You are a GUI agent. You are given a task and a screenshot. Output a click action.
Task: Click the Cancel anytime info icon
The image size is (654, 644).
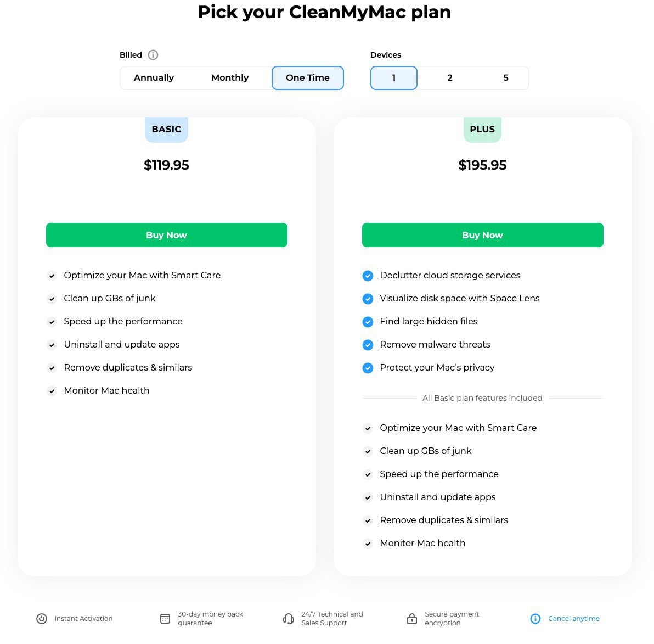[535, 619]
